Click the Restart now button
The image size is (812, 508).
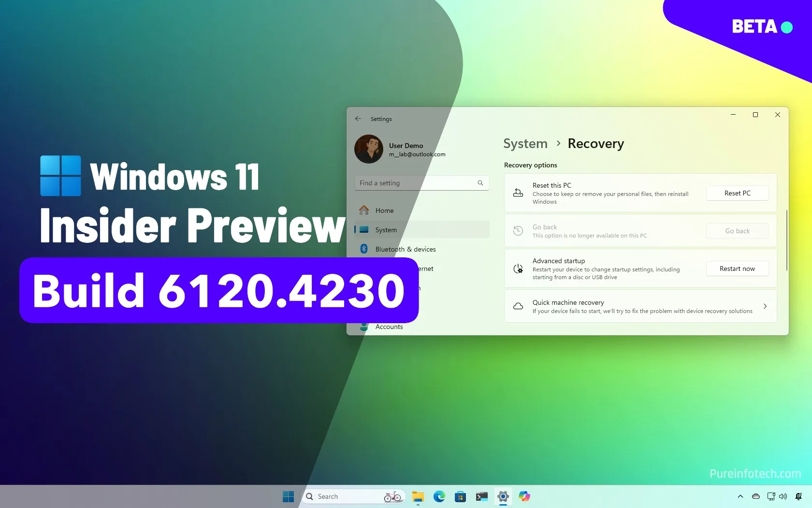coord(737,269)
